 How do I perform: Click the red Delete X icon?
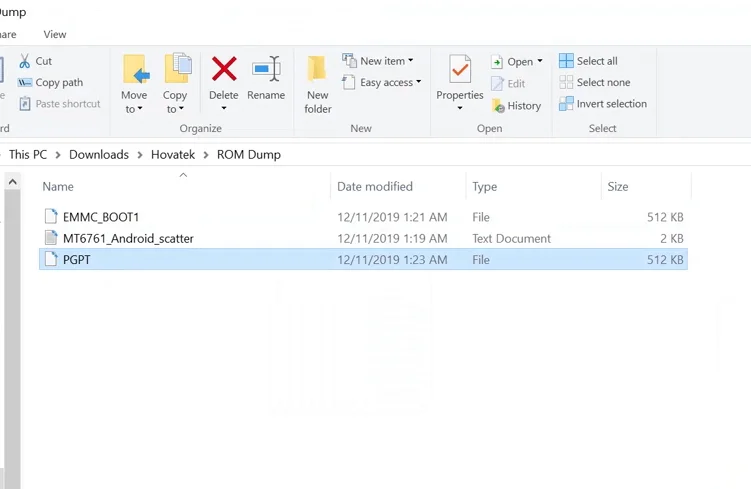(224, 68)
